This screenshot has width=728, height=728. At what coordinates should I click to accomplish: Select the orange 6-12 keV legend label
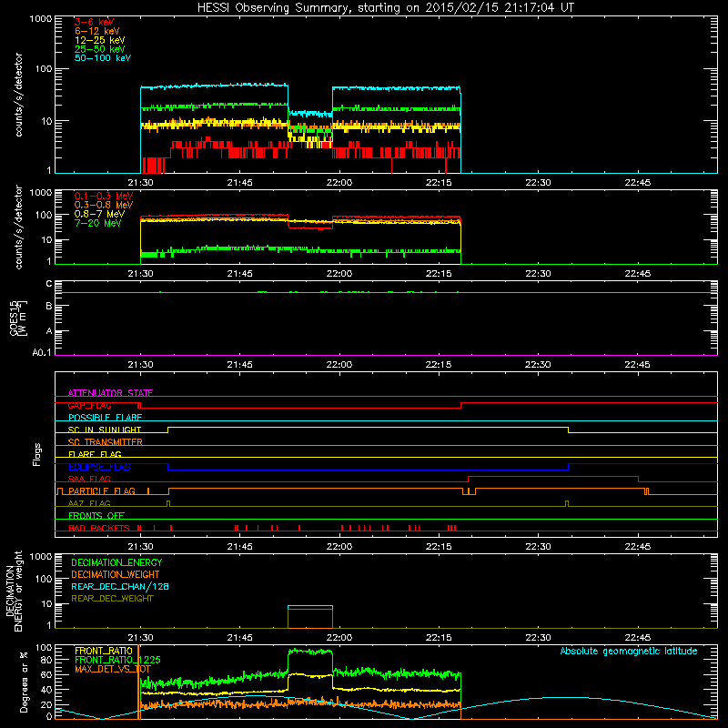coord(96,31)
